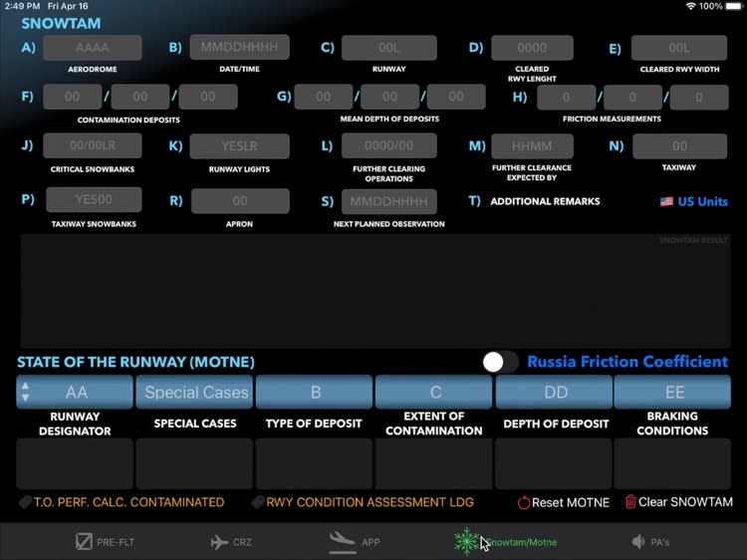
Task: Click first Contamination Deposits field in F
Action: tap(73, 97)
